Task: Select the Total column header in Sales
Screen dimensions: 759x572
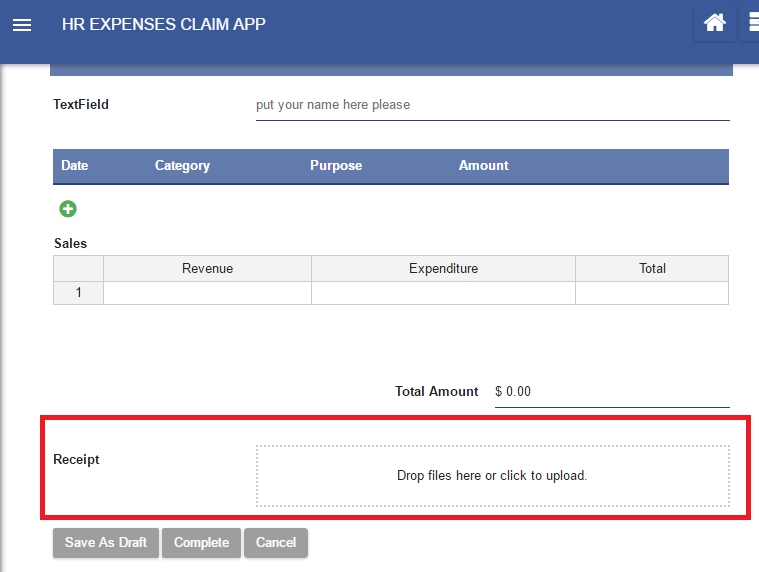Action: tap(652, 268)
